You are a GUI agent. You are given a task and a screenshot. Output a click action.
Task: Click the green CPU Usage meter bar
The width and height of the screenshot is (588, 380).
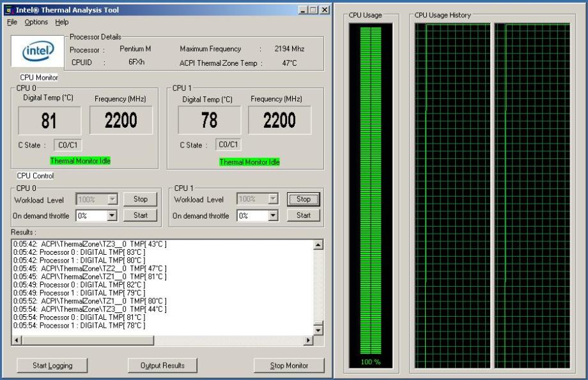pos(371,192)
